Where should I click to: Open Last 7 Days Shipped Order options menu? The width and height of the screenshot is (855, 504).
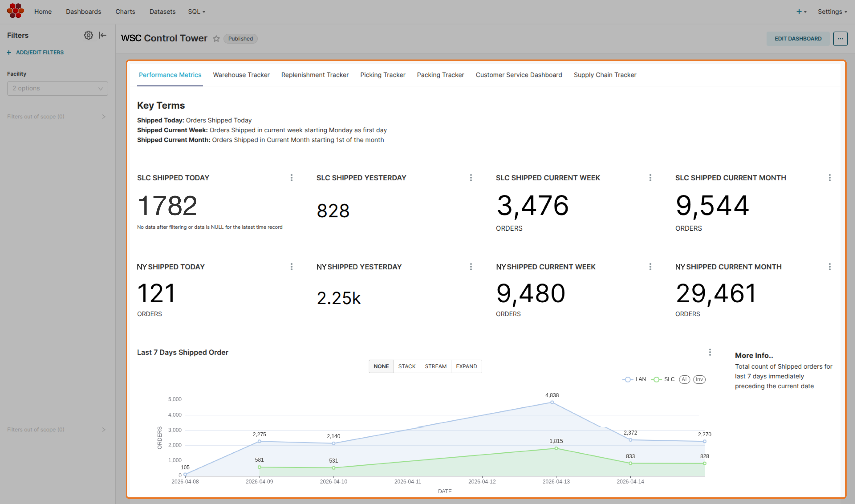709,352
